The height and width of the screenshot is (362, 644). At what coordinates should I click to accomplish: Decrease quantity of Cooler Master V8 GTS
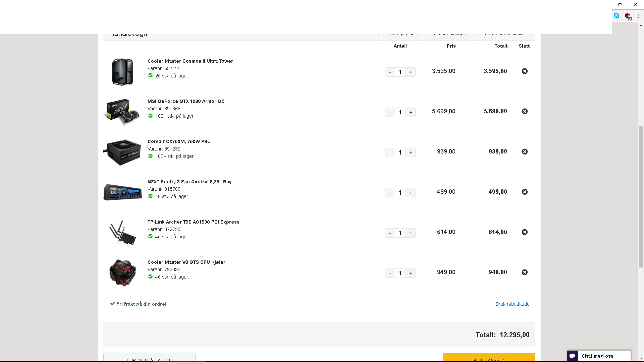coord(390,273)
